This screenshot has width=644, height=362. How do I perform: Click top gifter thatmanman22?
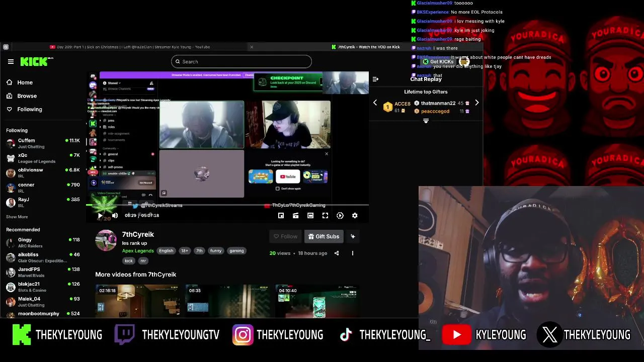438,103
